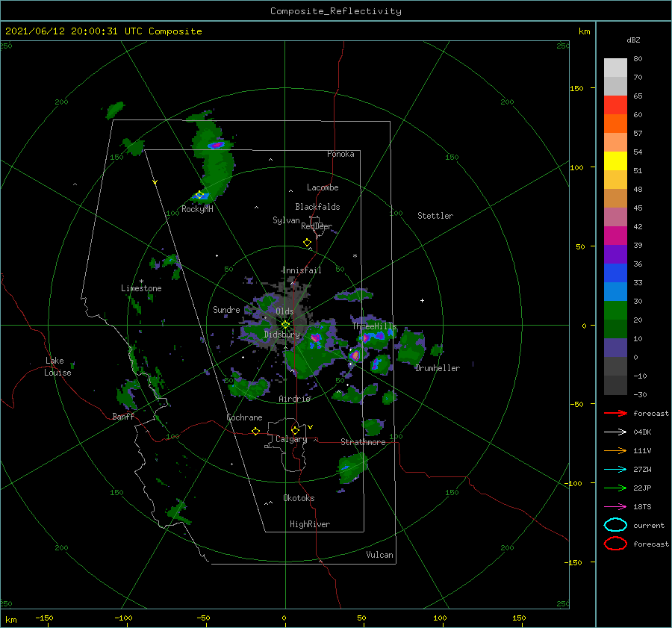Click the Airdrie label
This screenshot has width=672, height=628.
pos(294,399)
